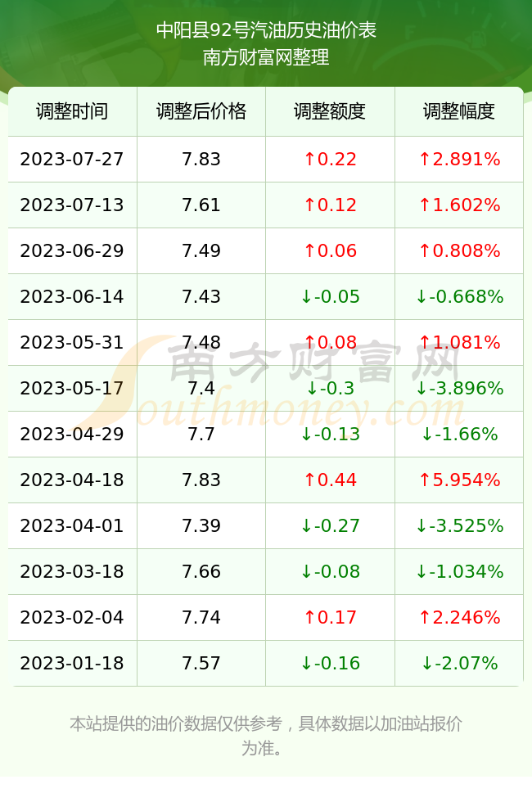Select the ↑0.17 value for 2023-02-04
The width and height of the screenshot is (532, 802).
coord(330,617)
